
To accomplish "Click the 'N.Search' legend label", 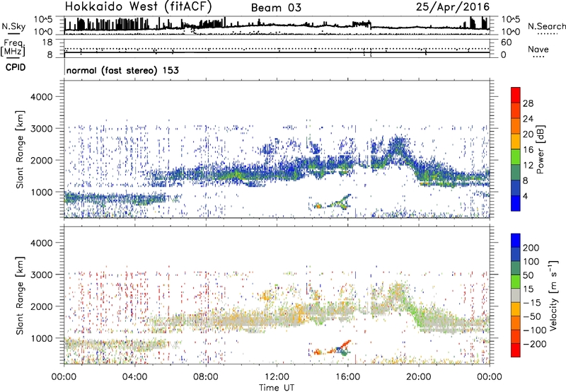I will (546, 26).
